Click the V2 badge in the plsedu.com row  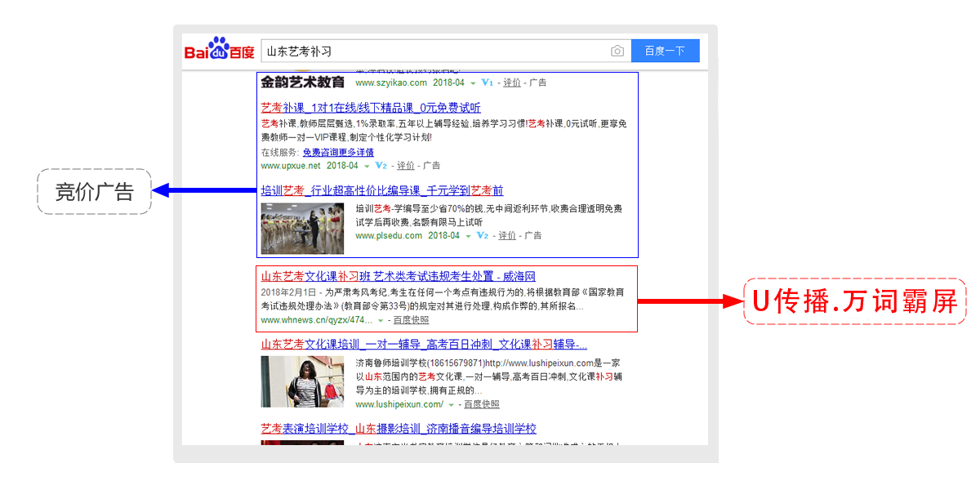482,236
